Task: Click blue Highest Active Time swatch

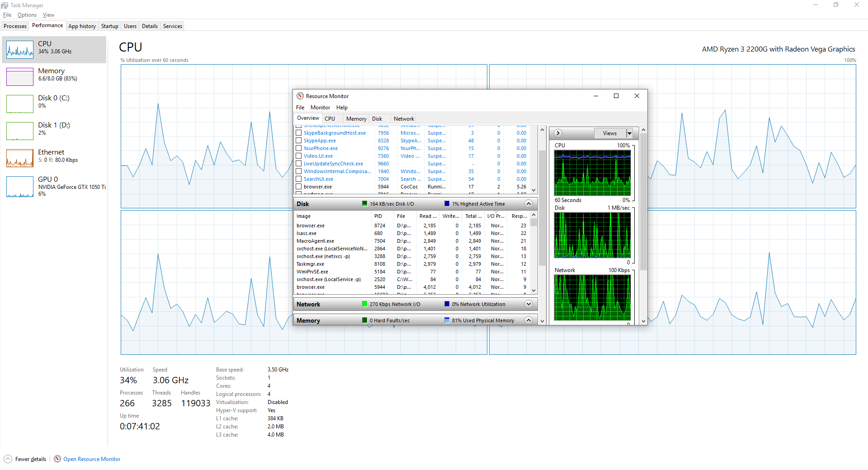Action: (447, 204)
